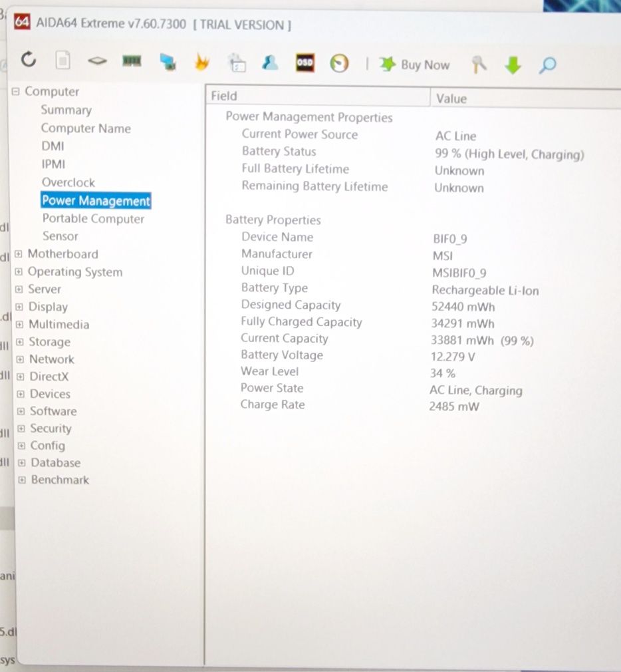The image size is (621, 672).
Task: Click the green star Buy icon
Action: coord(388,65)
